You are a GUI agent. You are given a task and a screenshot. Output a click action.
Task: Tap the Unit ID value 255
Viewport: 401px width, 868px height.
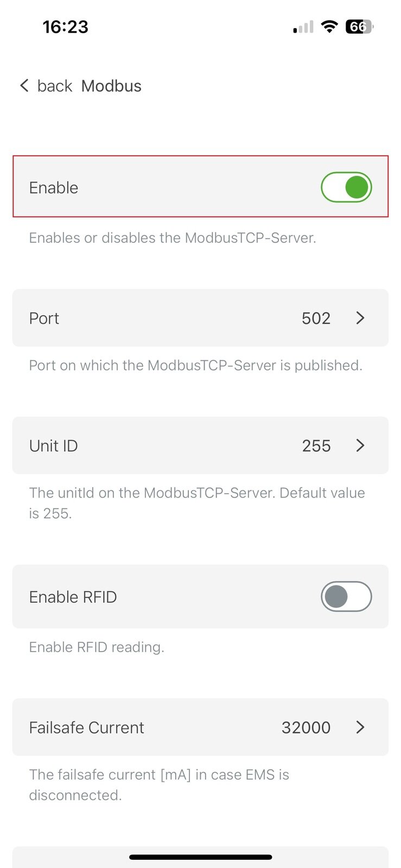click(316, 445)
